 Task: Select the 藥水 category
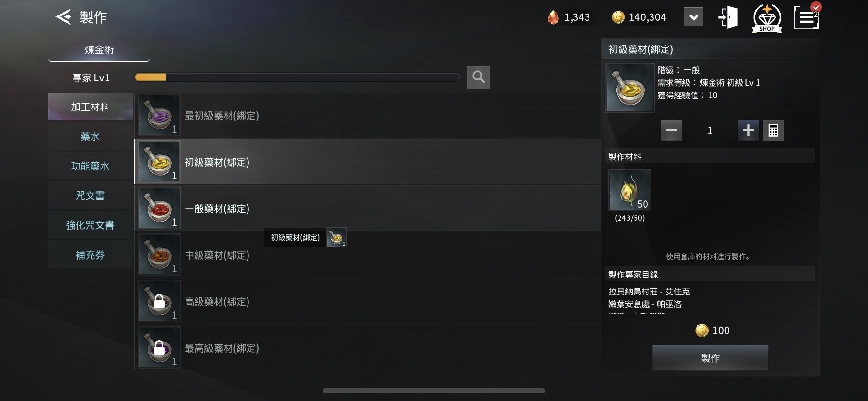tap(90, 137)
